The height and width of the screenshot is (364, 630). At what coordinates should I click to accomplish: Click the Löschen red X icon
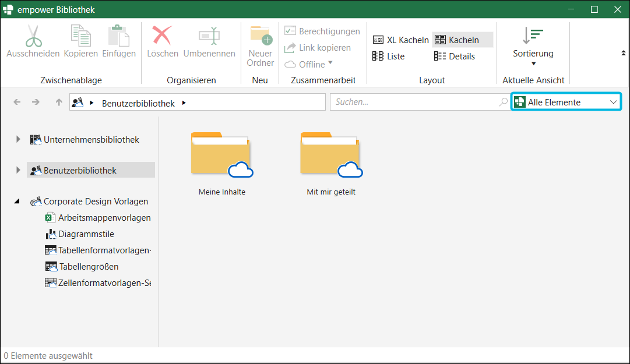(x=163, y=36)
